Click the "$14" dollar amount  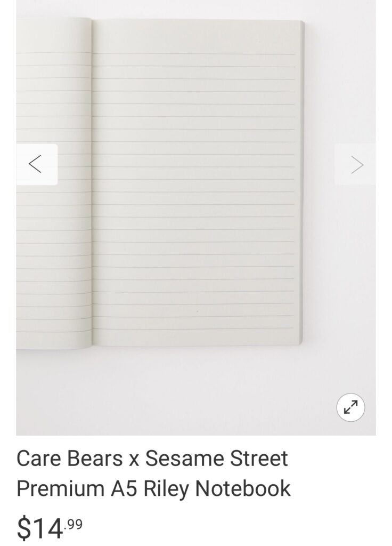click(40, 528)
